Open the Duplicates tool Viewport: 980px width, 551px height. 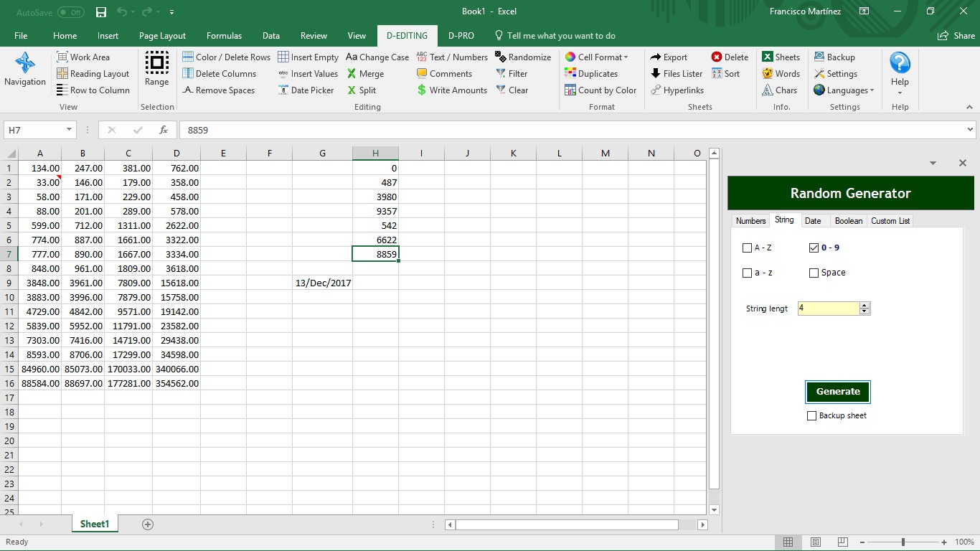point(591,74)
